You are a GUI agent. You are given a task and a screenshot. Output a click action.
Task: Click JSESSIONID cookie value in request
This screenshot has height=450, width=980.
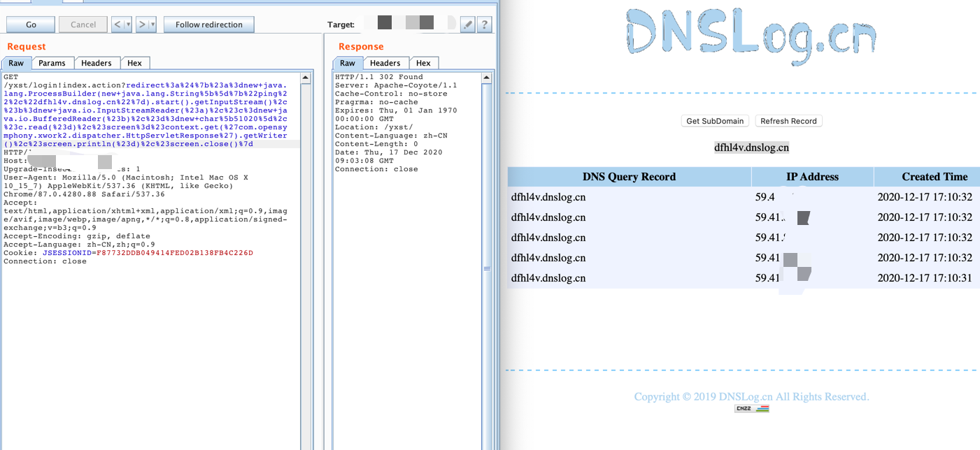tap(174, 253)
